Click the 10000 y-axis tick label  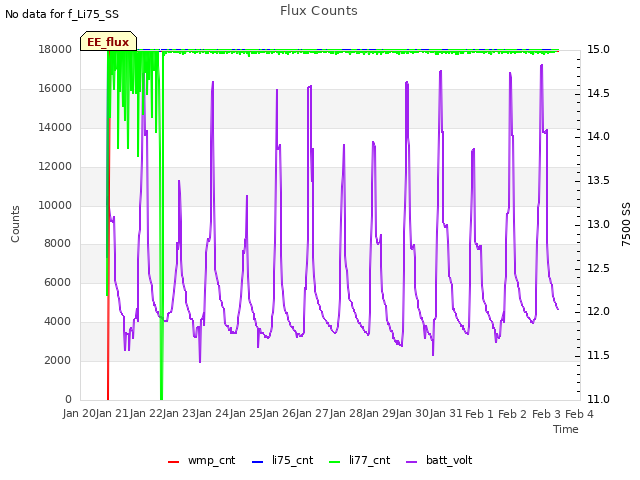(x=55, y=205)
